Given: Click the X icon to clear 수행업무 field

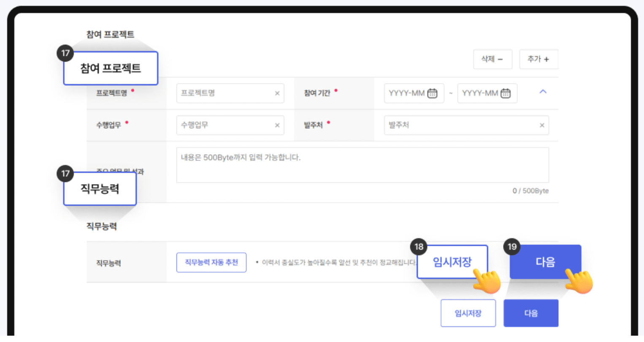Looking at the screenshot, I should coord(276,125).
